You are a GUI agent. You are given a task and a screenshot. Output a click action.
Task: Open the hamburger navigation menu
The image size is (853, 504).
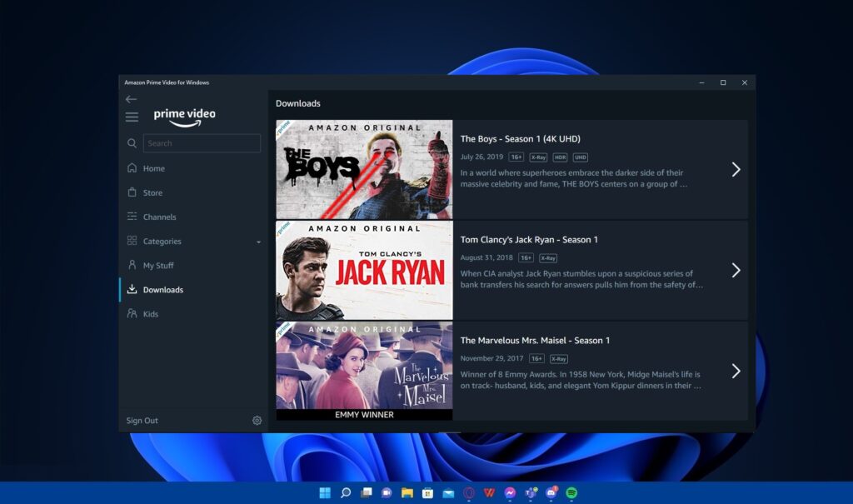132,117
